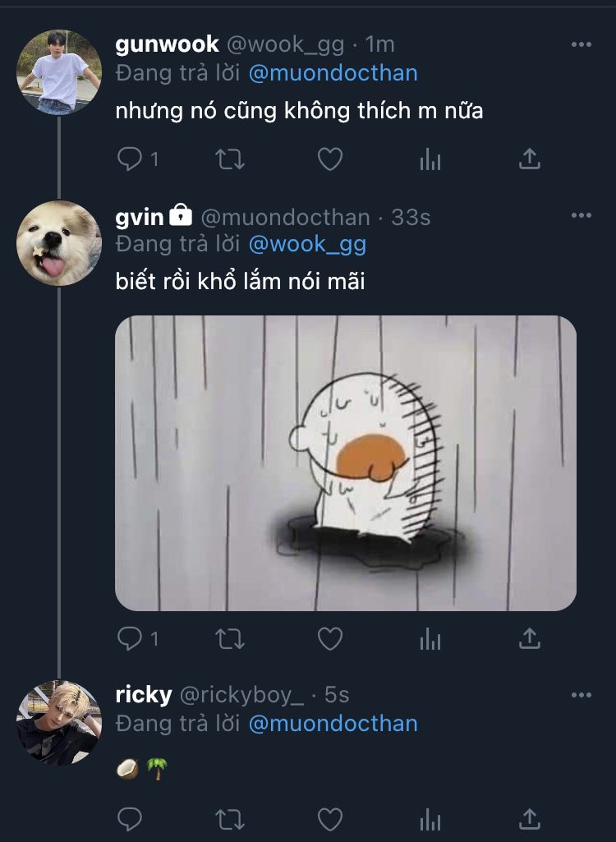Open more options for gunwook's tweet
Screen dimensions: 616x842
(x=581, y=44)
